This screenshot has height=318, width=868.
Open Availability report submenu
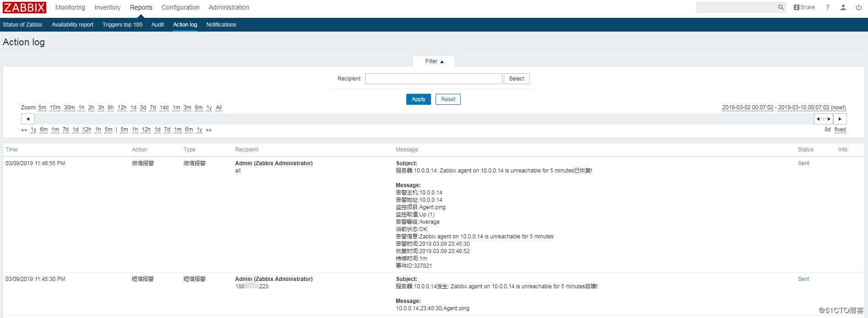(x=72, y=25)
